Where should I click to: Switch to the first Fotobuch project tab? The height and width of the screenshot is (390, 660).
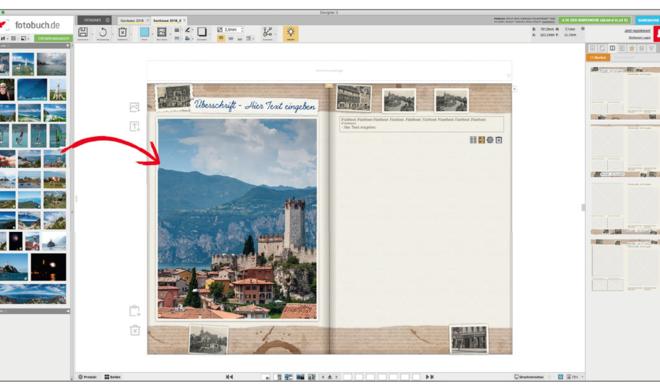(x=132, y=20)
